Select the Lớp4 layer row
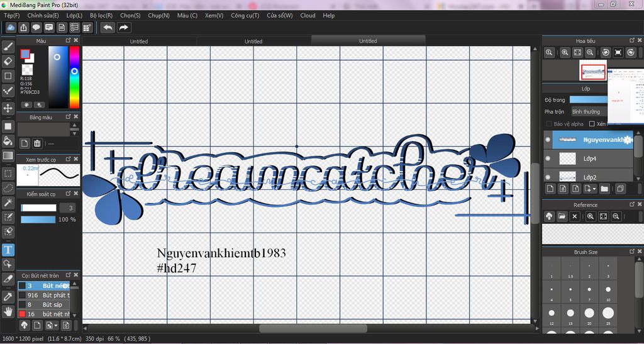Image resolution: width=644 pixels, height=344 pixels. 588,158
